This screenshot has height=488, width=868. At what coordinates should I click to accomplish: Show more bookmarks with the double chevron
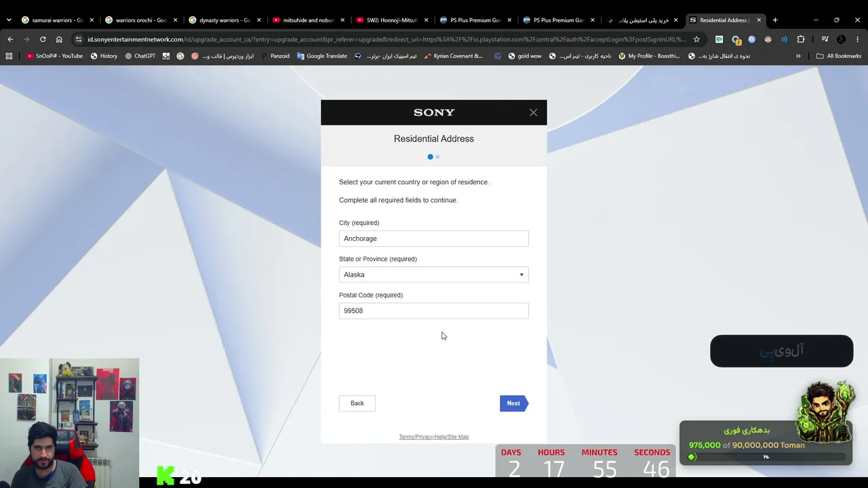798,56
